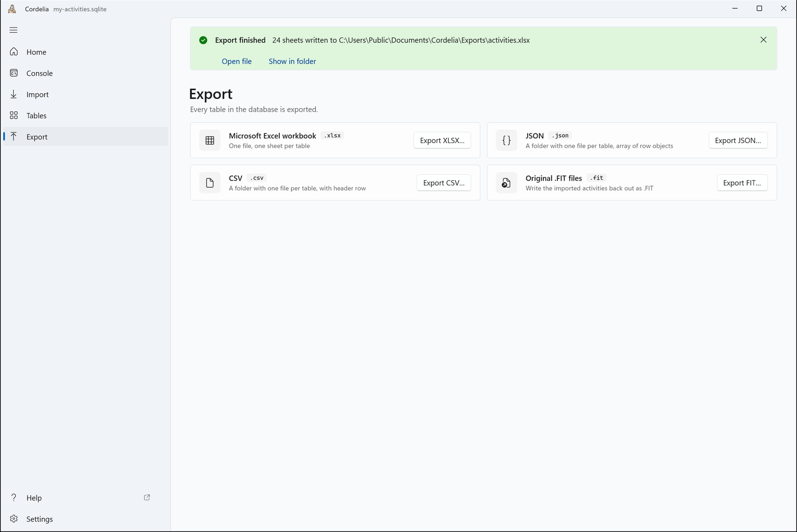This screenshot has width=797, height=532.
Task: Click the FIT files document icon
Action: click(x=507, y=183)
